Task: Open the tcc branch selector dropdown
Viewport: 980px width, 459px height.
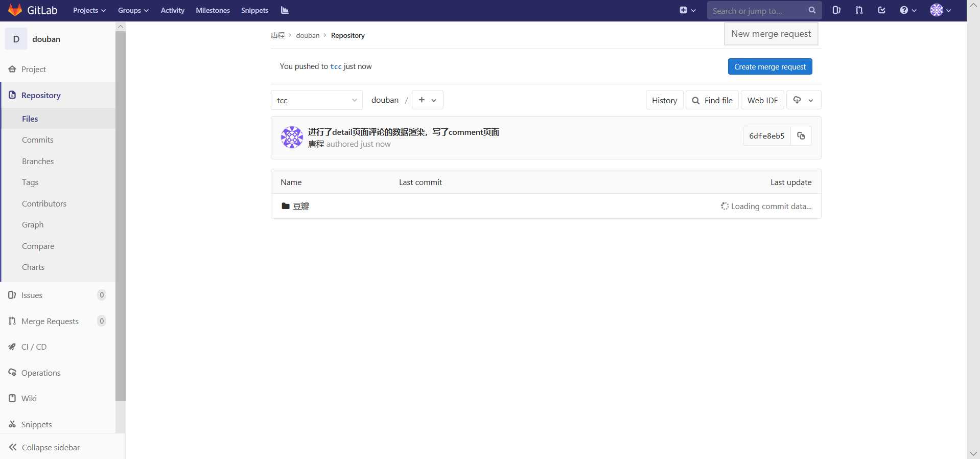Action: click(317, 100)
